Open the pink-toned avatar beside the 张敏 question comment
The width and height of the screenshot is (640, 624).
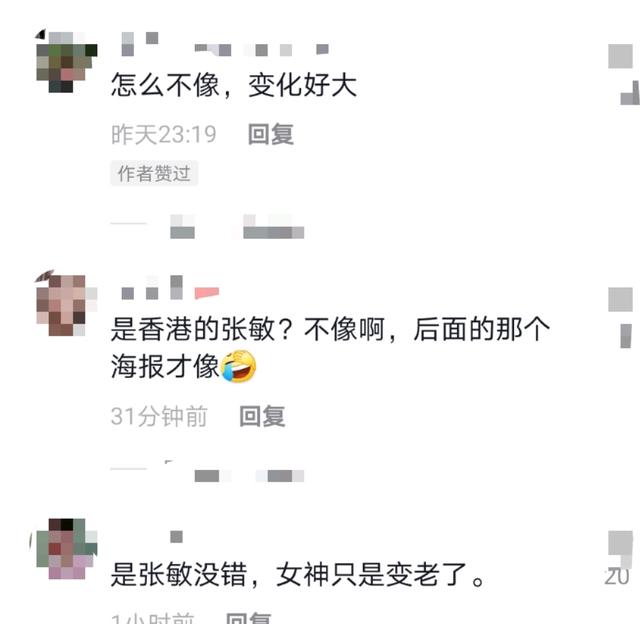point(67,306)
